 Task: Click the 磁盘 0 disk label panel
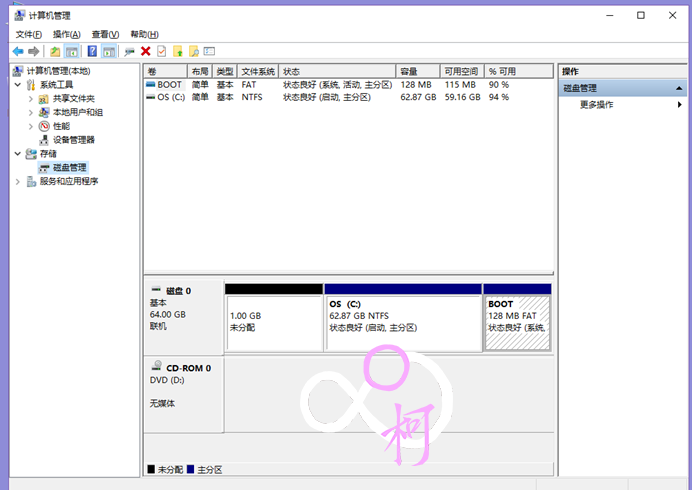(184, 317)
